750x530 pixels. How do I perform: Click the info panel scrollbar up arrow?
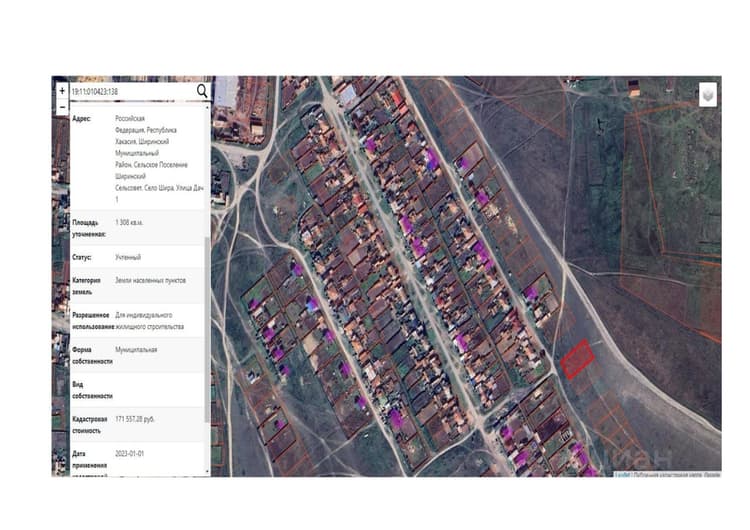pos(207,108)
